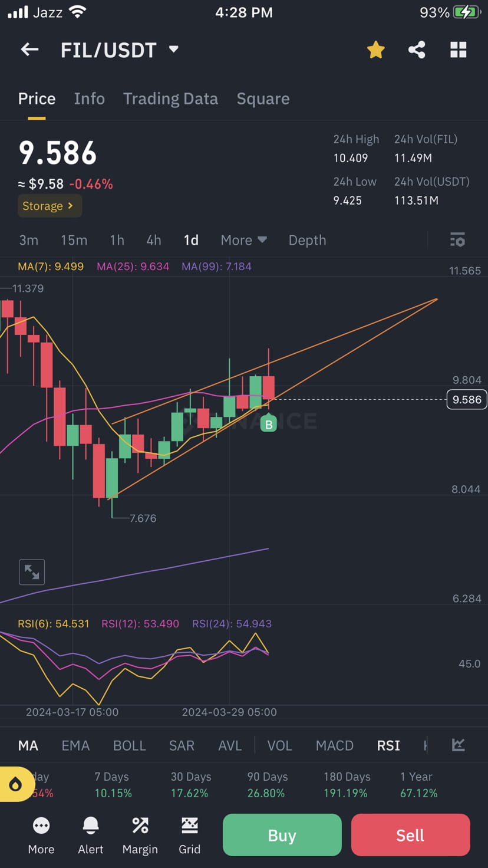Open the indicator chart settings icon
This screenshot has width=488, height=868.
click(458, 745)
